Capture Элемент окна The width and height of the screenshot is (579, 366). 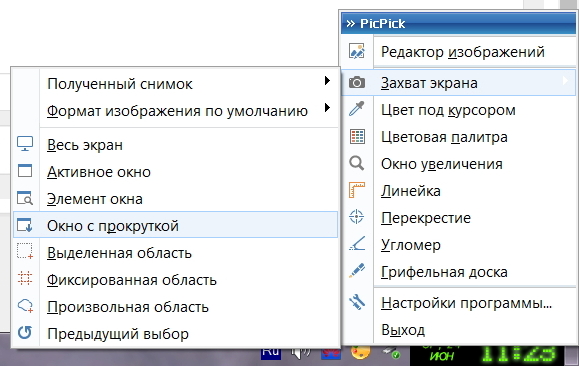(175, 199)
